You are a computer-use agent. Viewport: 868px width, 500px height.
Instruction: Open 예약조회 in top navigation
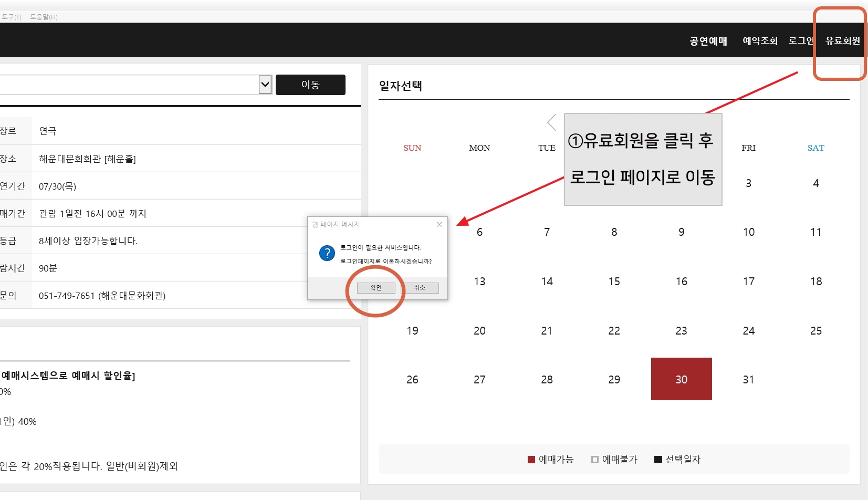pos(760,41)
